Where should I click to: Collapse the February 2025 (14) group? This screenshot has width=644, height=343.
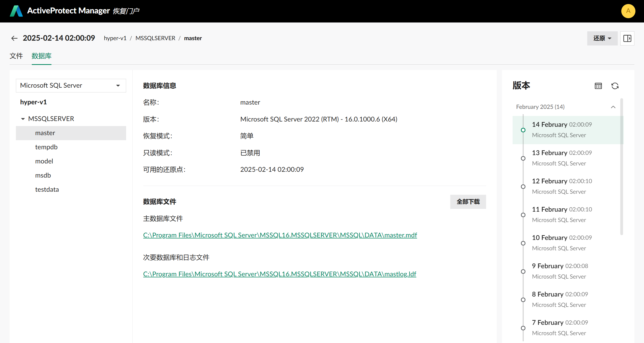[x=613, y=107]
